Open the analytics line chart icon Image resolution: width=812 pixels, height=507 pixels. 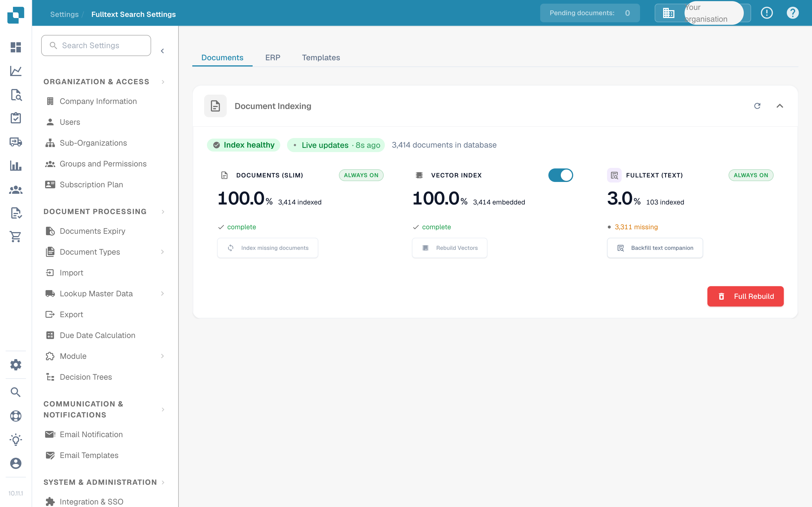(x=16, y=71)
